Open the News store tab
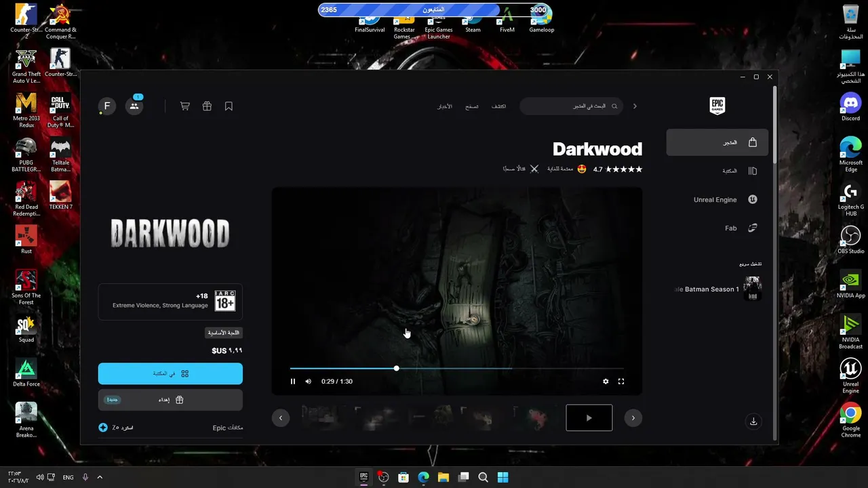Screen dimensions: 868x488 [x=444, y=106]
